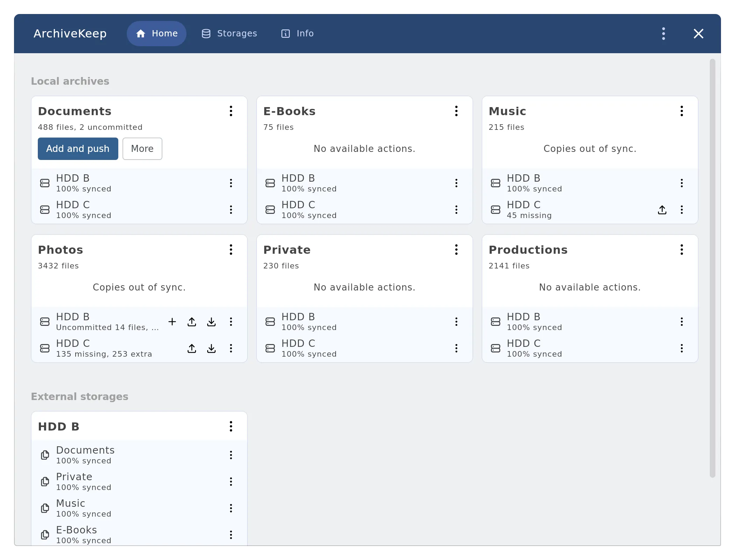This screenshot has height=560, width=735.
Task: Click storage icon of Music HDD B row
Action: click(495, 183)
